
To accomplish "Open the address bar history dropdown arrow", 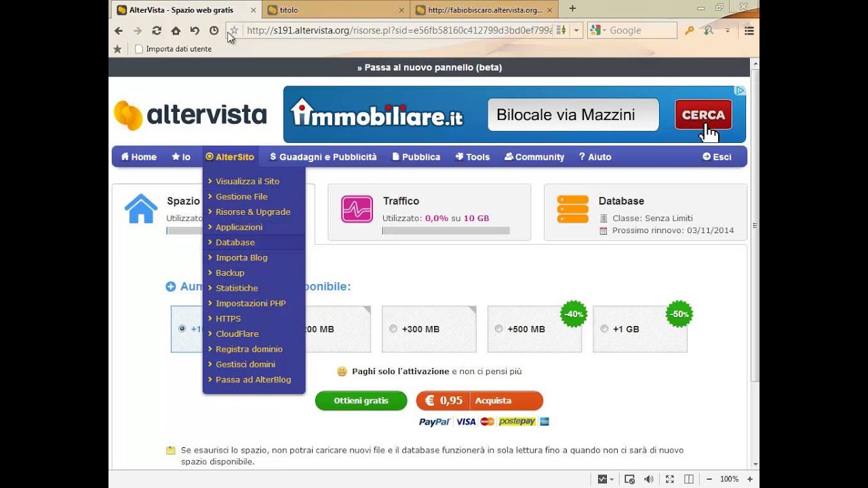I will [x=576, y=30].
